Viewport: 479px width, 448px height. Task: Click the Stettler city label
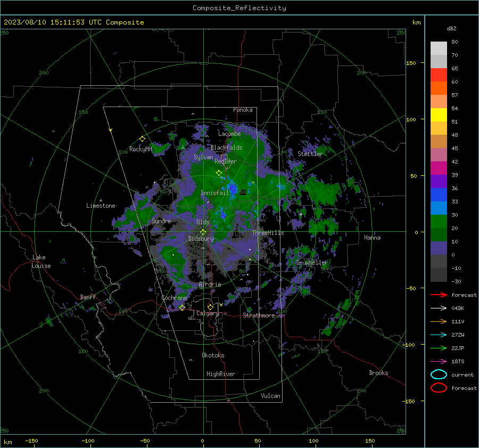pyautogui.click(x=310, y=154)
